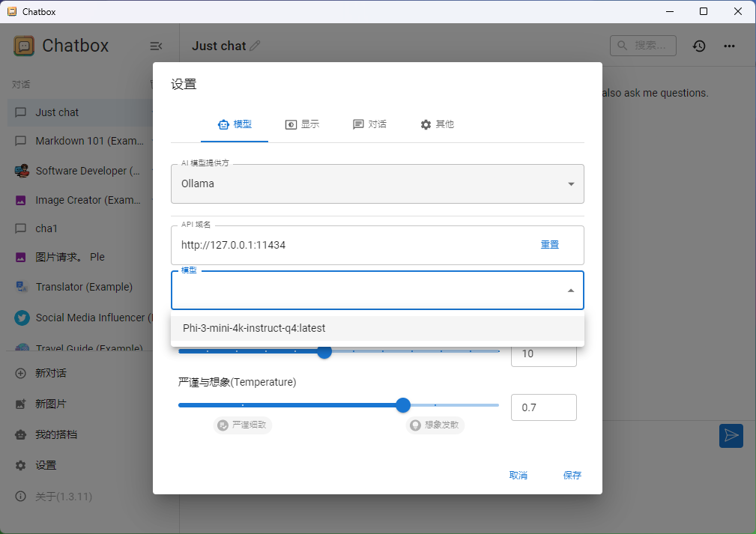Click the 新图片 add image icon
This screenshot has width=756, height=534.
[x=21, y=404]
